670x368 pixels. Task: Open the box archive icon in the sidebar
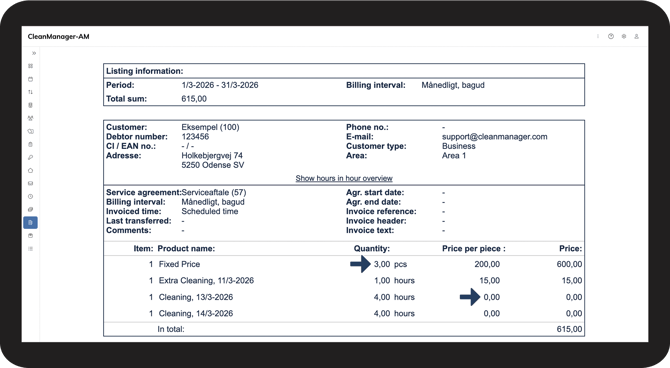tap(30, 236)
